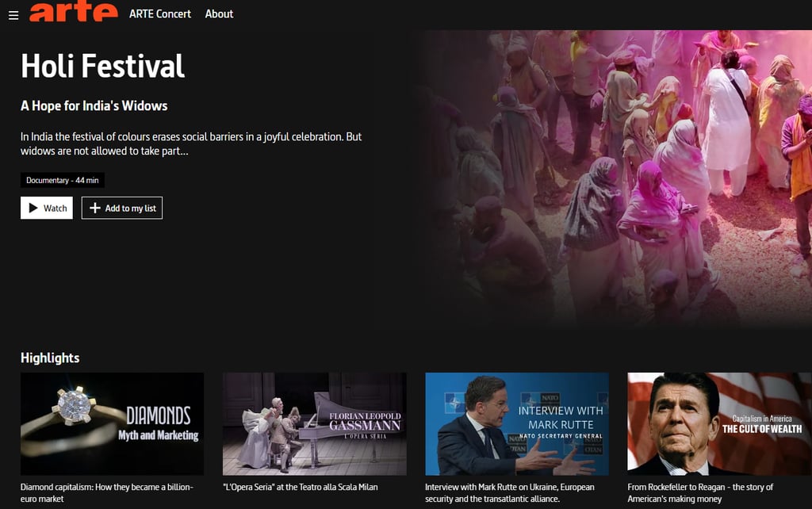The height and width of the screenshot is (509, 812).
Task: Open the From Rockefeller to Reagan link
Action: pyautogui.click(x=700, y=493)
